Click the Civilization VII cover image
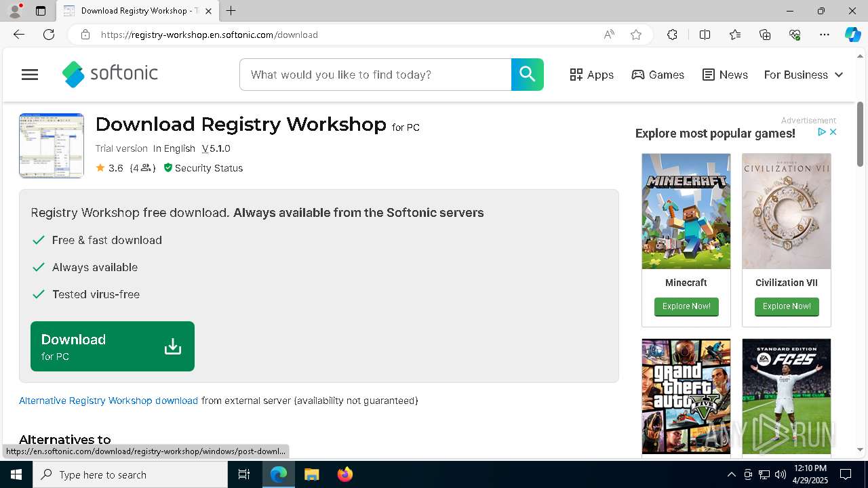Image resolution: width=868 pixels, height=488 pixels. pos(787,211)
